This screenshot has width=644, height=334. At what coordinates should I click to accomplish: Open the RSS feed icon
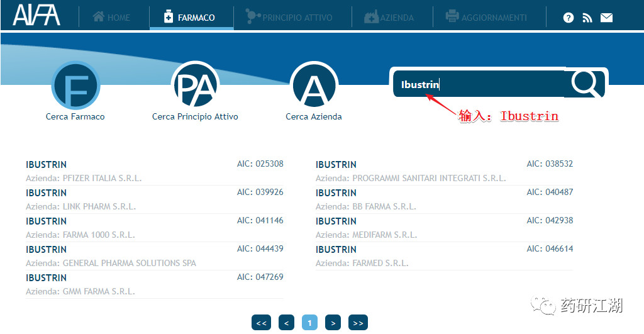coord(587,18)
